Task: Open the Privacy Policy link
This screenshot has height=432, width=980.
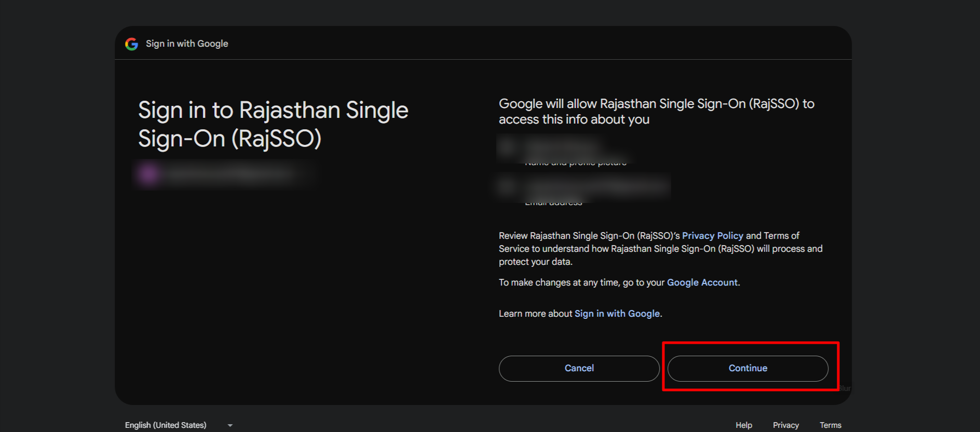Action: tap(712, 236)
